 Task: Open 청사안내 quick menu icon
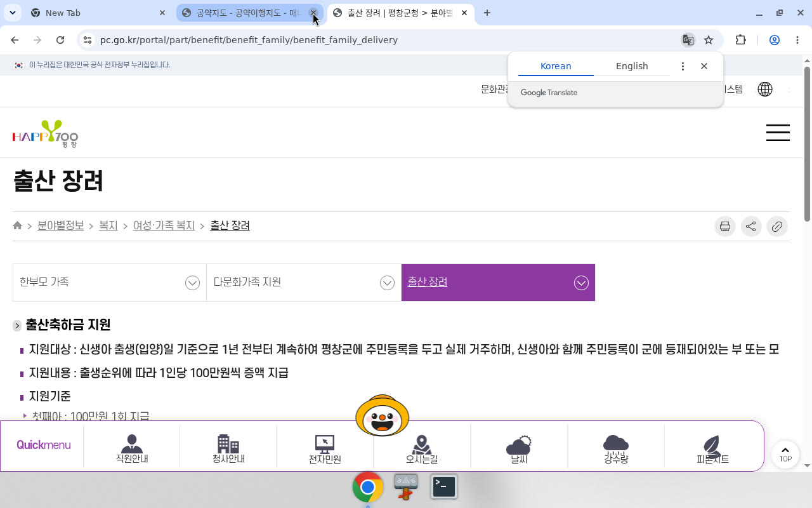(228, 449)
